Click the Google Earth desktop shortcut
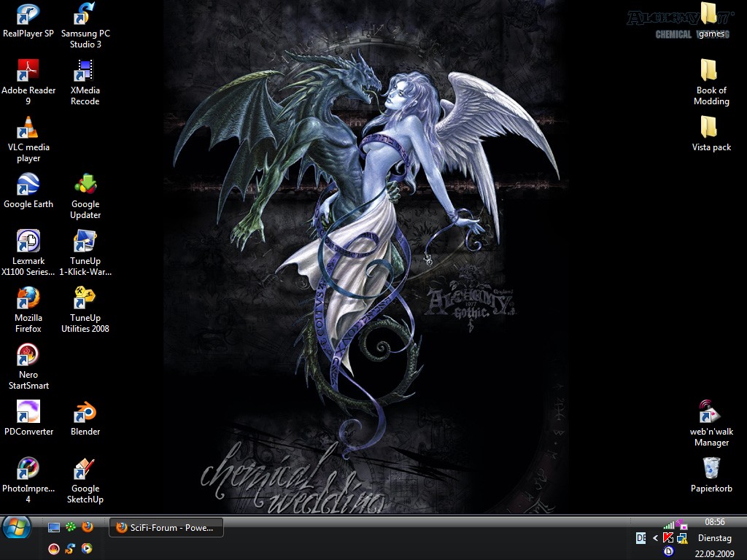Viewport: 747px width, 560px height. pyautogui.click(x=28, y=185)
